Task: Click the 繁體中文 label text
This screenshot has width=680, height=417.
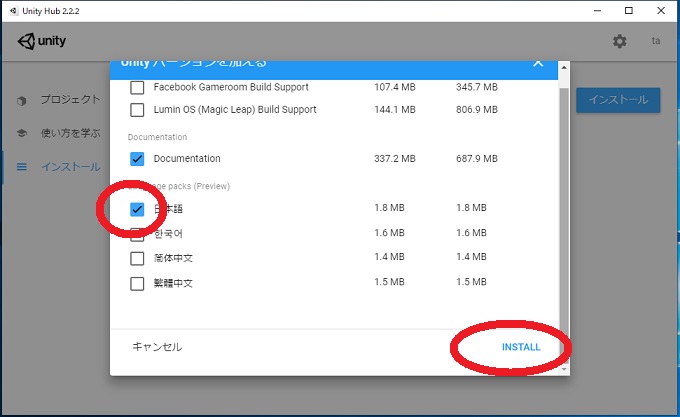Action: (x=173, y=283)
